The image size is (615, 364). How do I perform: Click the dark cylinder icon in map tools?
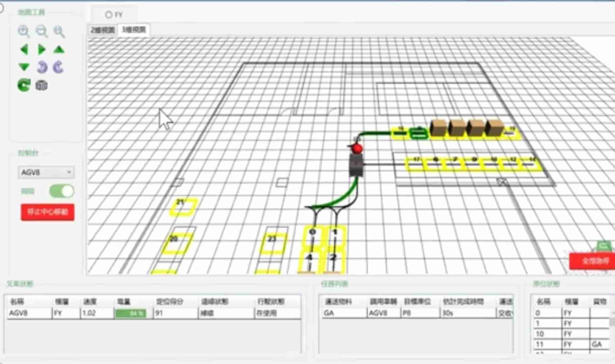tap(41, 85)
